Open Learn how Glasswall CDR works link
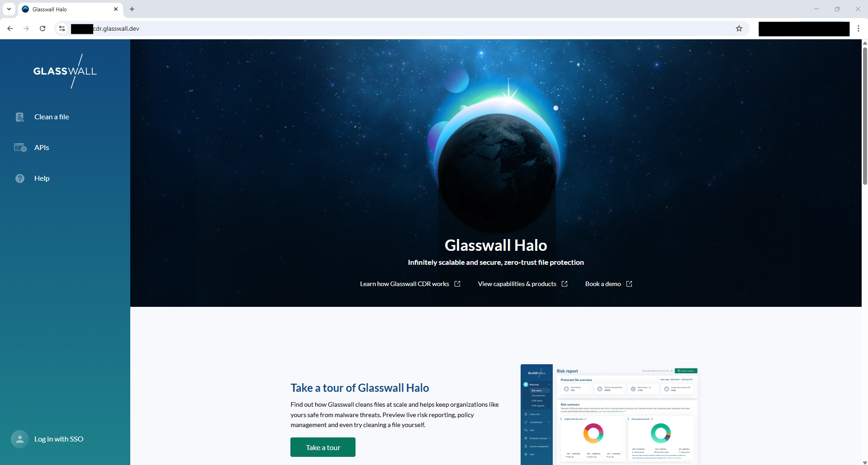Image resolution: width=868 pixels, height=465 pixels. [x=404, y=284]
